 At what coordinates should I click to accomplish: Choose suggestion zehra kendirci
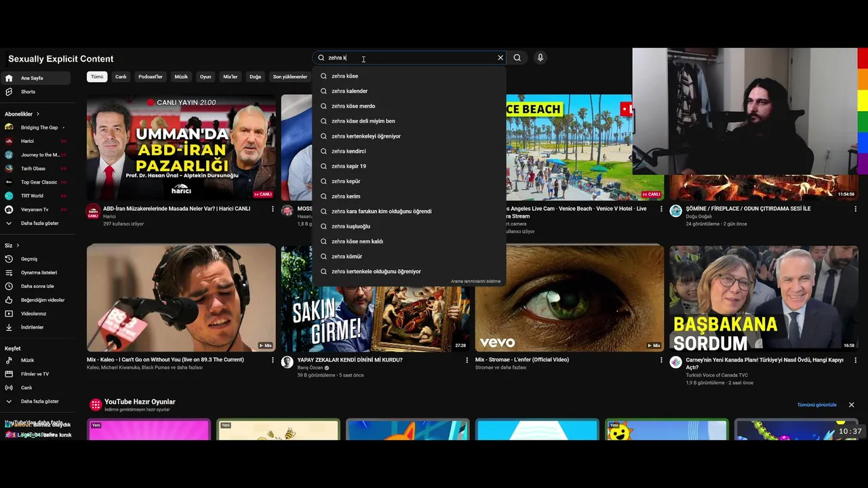click(409, 151)
